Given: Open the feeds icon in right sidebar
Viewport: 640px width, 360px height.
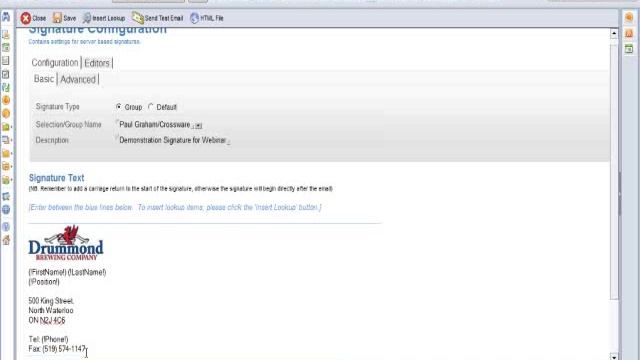Looking at the screenshot, I should [629, 33].
